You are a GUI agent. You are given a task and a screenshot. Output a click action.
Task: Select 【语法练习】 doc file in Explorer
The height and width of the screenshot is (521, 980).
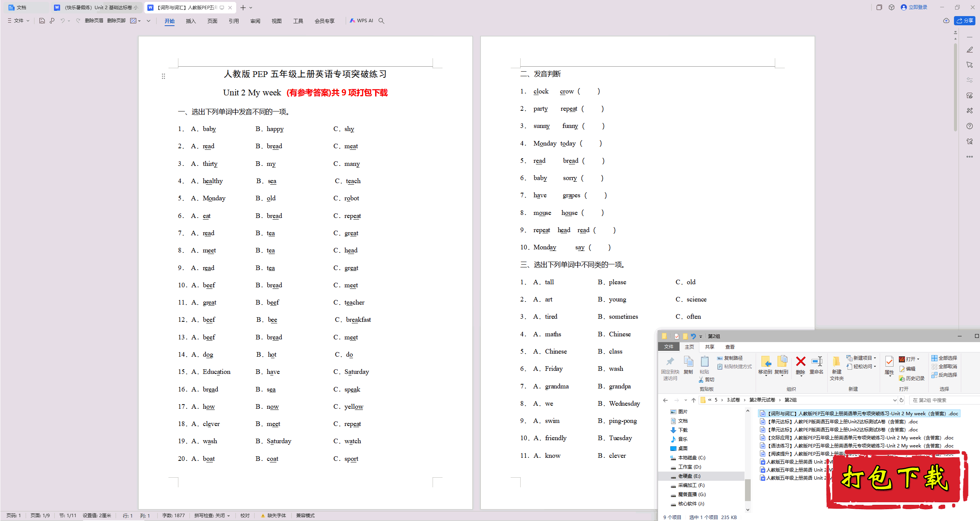[x=857, y=446]
